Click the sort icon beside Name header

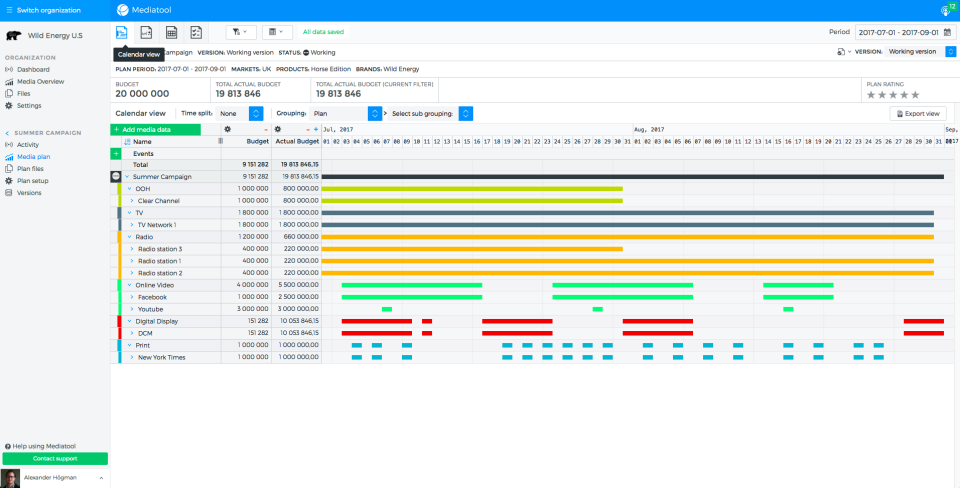[x=126, y=142]
